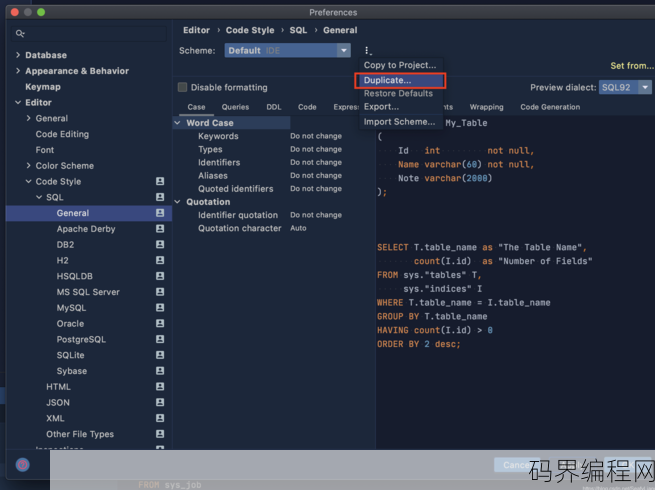
Task: Click the profile icon beside Oracle
Action: point(160,323)
